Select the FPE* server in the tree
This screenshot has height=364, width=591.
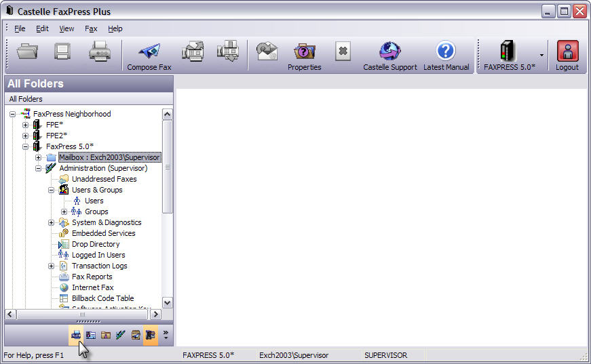tap(55, 125)
